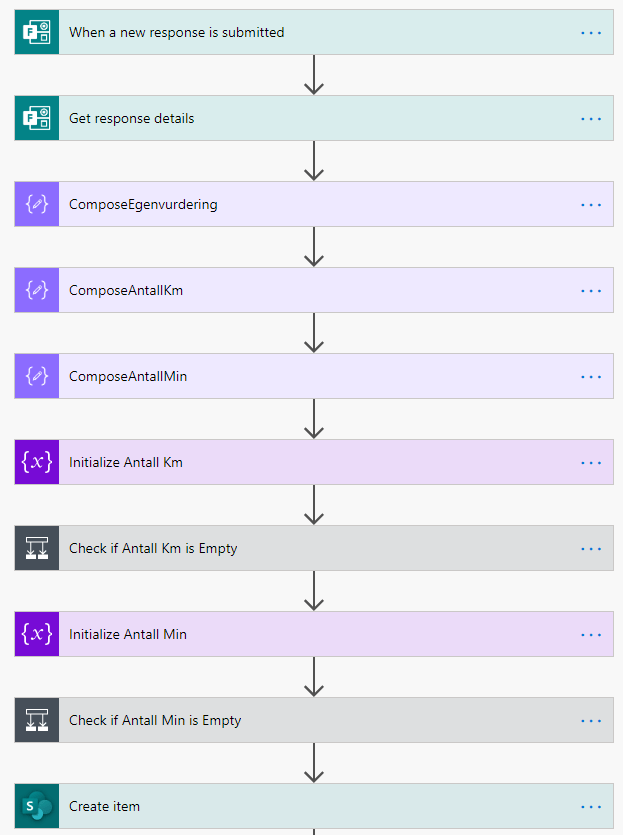The image size is (623, 835).
Task: Click the SharePoint icon on Create item
Action: pyautogui.click(x=37, y=806)
